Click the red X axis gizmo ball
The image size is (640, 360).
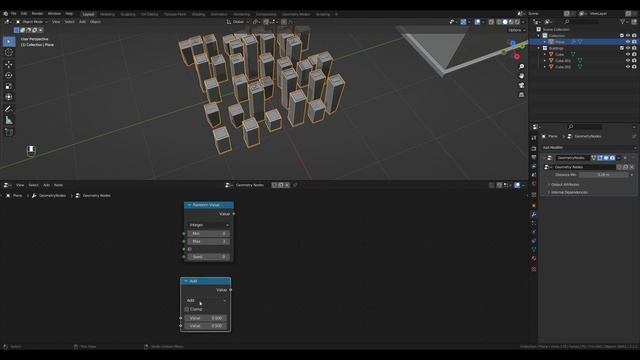(517, 56)
